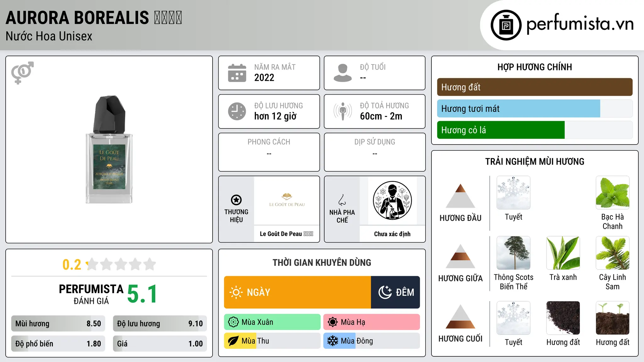Click the longevity value hơn 12 giờ
Image resolution: width=644 pixels, height=362 pixels.
[x=275, y=116]
